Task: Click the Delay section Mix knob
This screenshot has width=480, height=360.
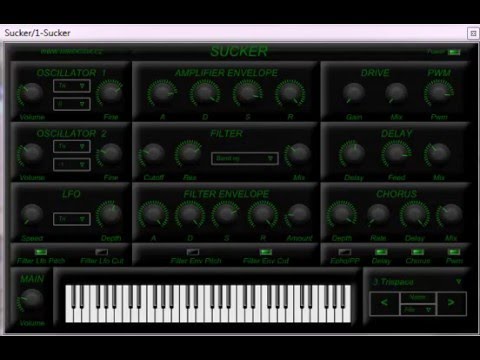Action: pos(438,154)
